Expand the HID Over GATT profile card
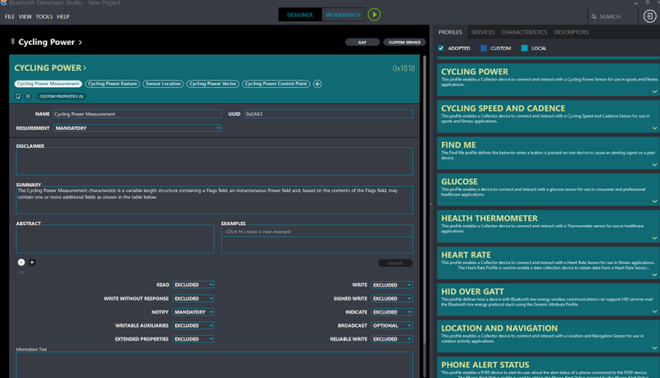Viewport: 660px width, 378px height. (654, 311)
